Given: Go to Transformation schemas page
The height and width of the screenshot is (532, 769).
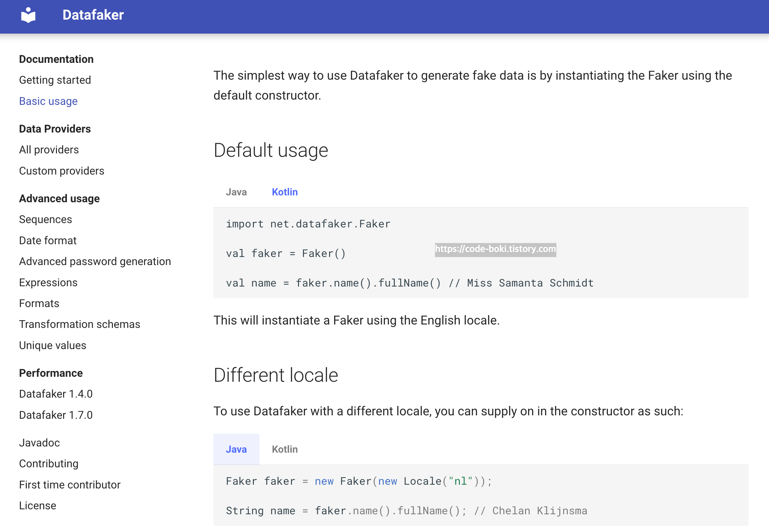Looking at the screenshot, I should 79,324.
